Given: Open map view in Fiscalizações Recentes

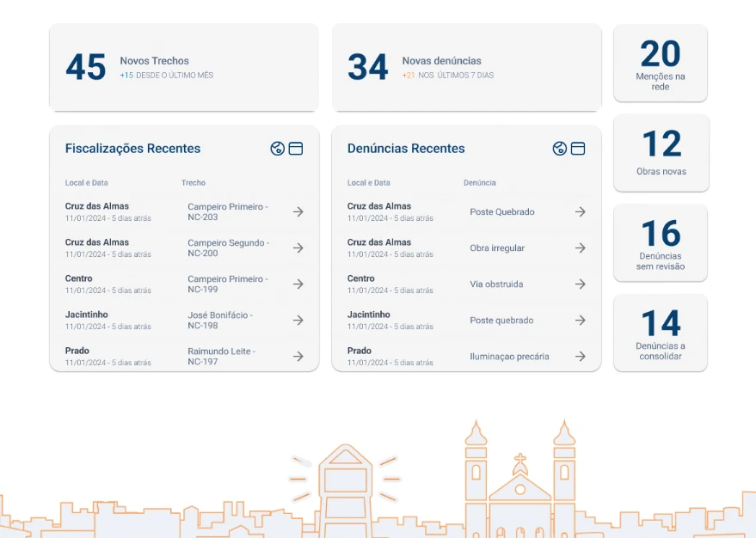Looking at the screenshot, I should click(277, 149).
